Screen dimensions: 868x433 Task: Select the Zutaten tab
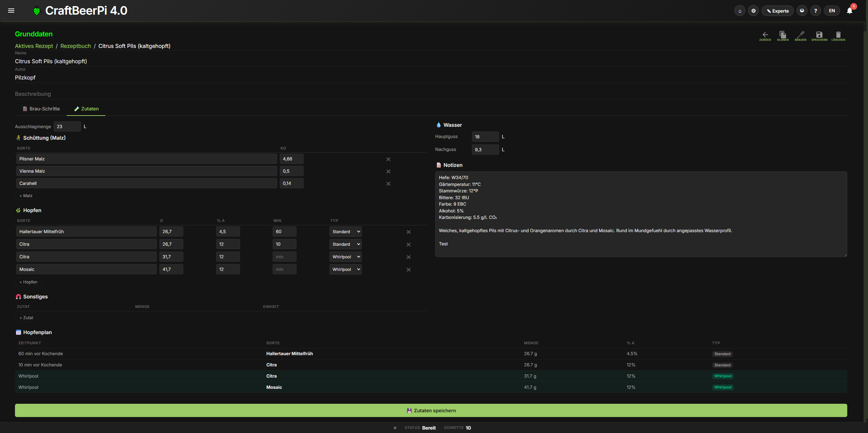[x=86, y=109]
